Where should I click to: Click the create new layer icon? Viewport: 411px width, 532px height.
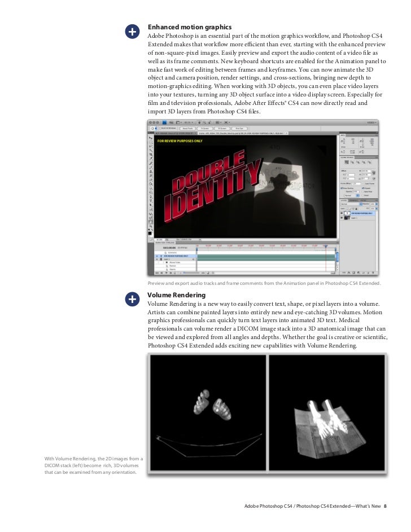click(x=368, y=272)
